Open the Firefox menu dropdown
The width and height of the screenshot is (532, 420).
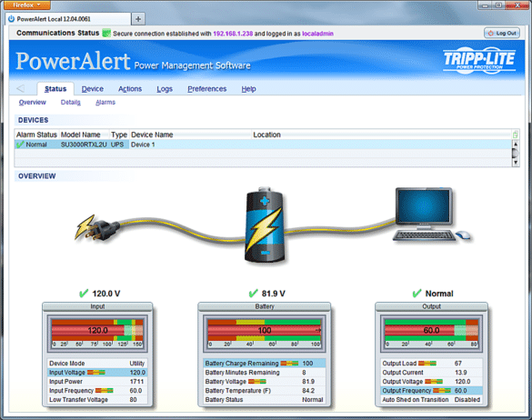27,5
